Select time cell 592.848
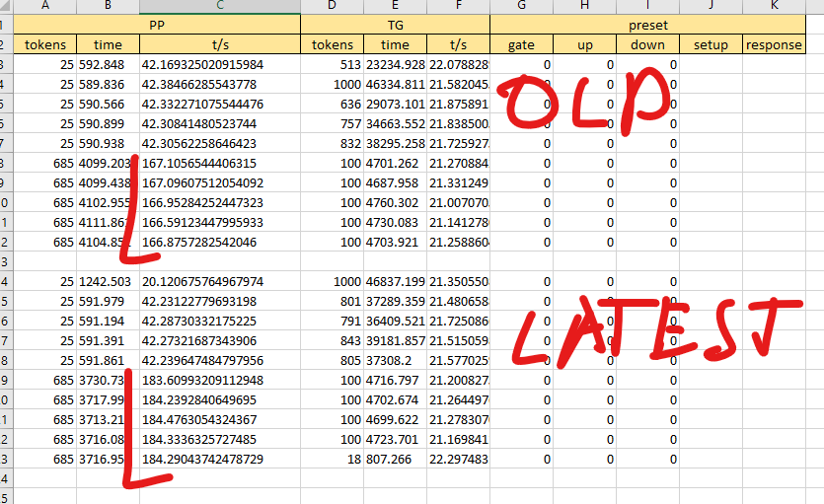Screen dimensions: 824x504 click(108, 64)
